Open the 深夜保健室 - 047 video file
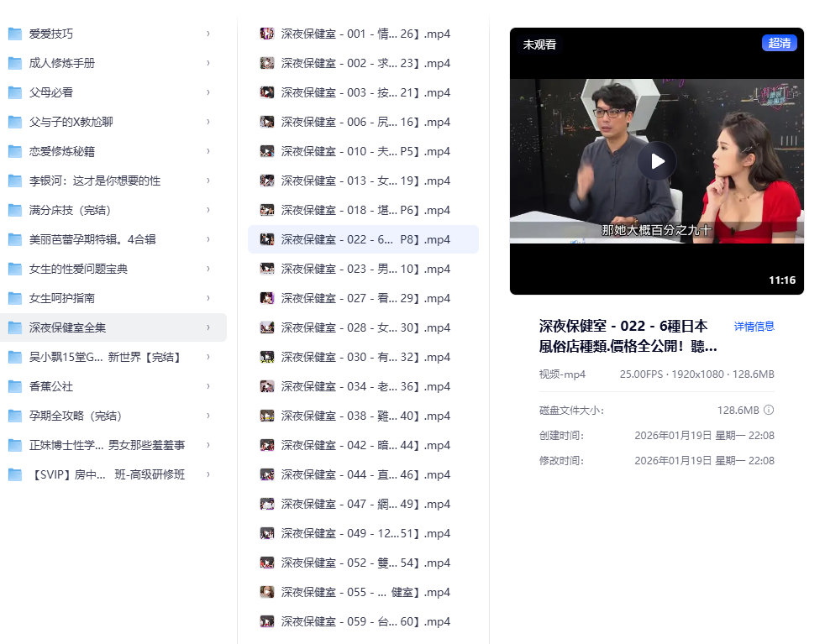Image resolution: width=825 pixels, height=644 pixels. pos(365,504)
